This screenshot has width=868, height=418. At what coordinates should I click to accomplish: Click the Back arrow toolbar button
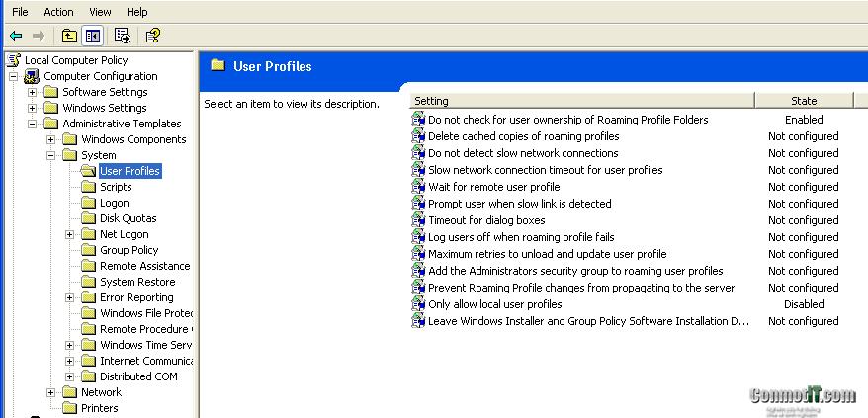click(16, 36)
